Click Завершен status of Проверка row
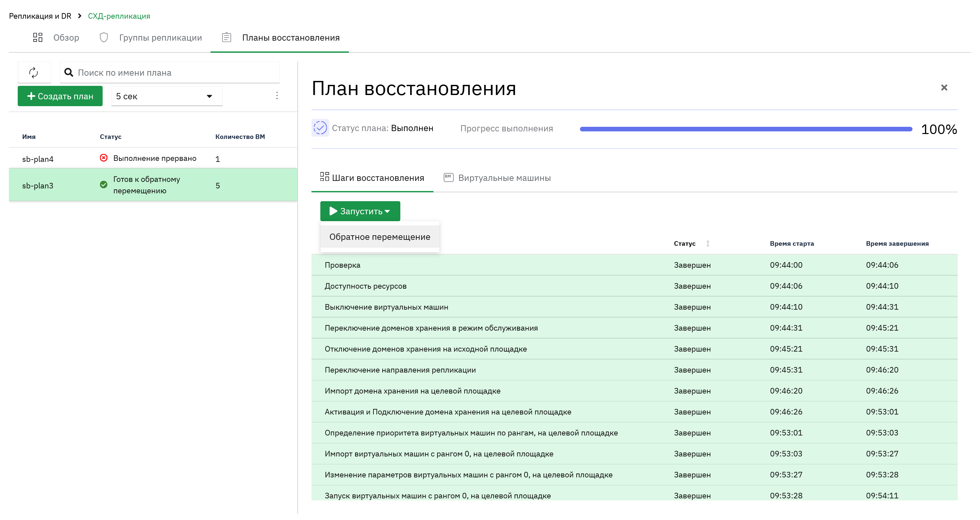 [x=692, y=265]
